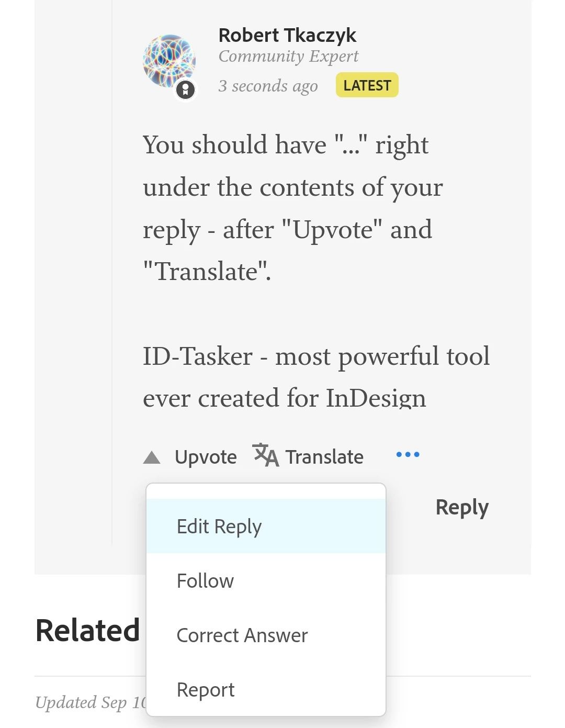This screenshot has height=728, width=565.
Task: Open Robert Tkaczyk's profile name link
Action: click(287, 35)
